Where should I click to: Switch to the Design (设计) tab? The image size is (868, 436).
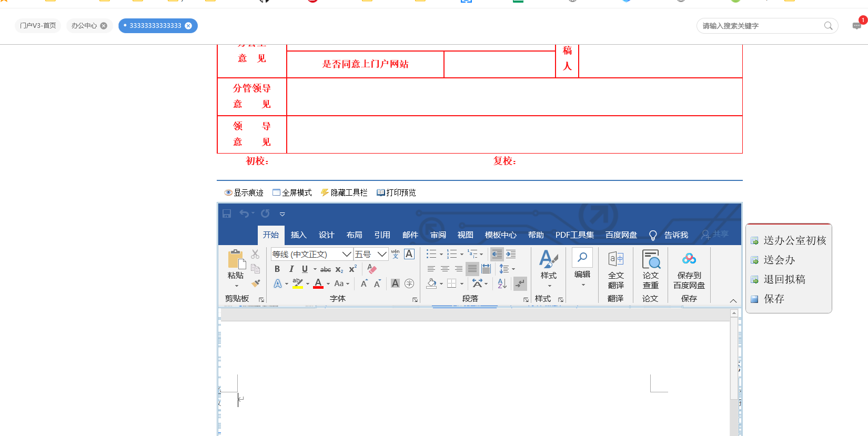tap(326, 235)
